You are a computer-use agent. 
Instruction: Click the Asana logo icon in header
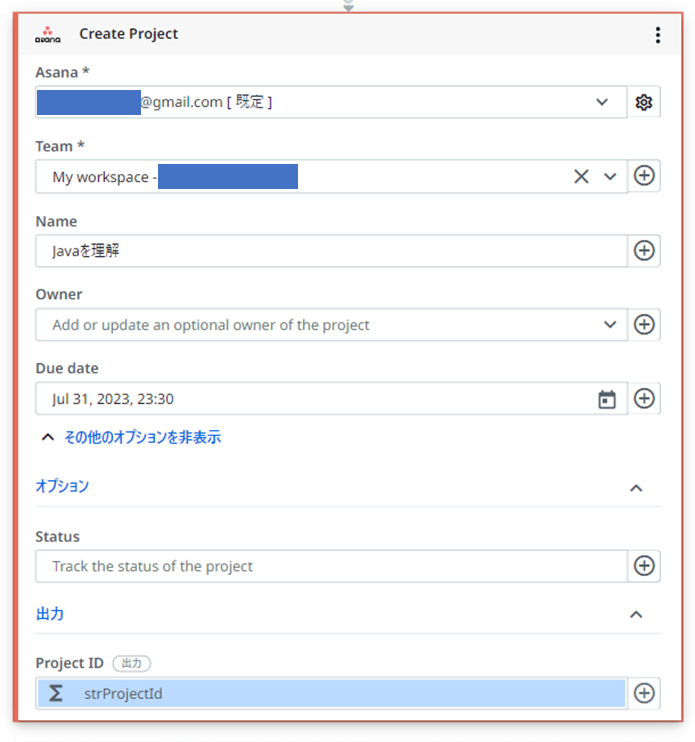tap(48, 35)
